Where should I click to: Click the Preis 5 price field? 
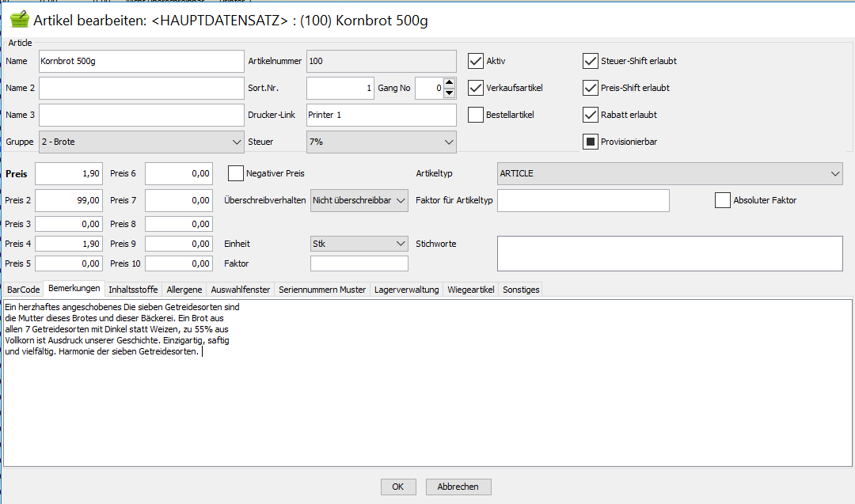click(x=69, y=263)
